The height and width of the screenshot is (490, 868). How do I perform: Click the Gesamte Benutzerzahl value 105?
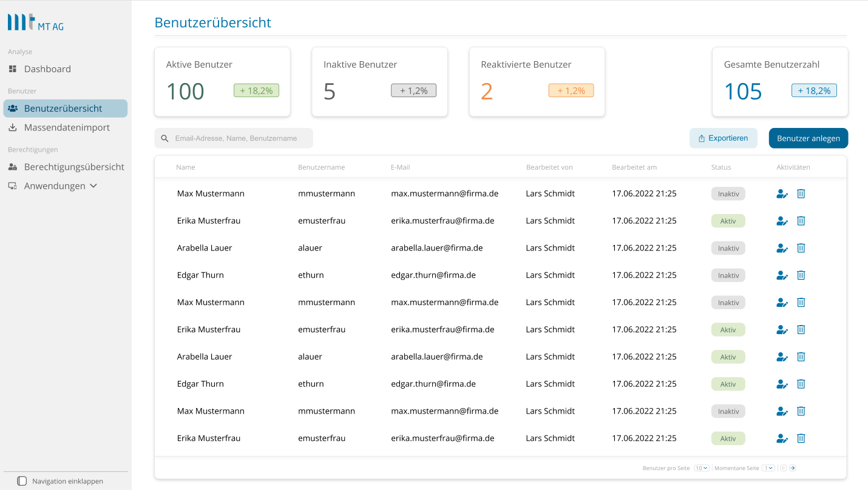(x=743, y=92)
